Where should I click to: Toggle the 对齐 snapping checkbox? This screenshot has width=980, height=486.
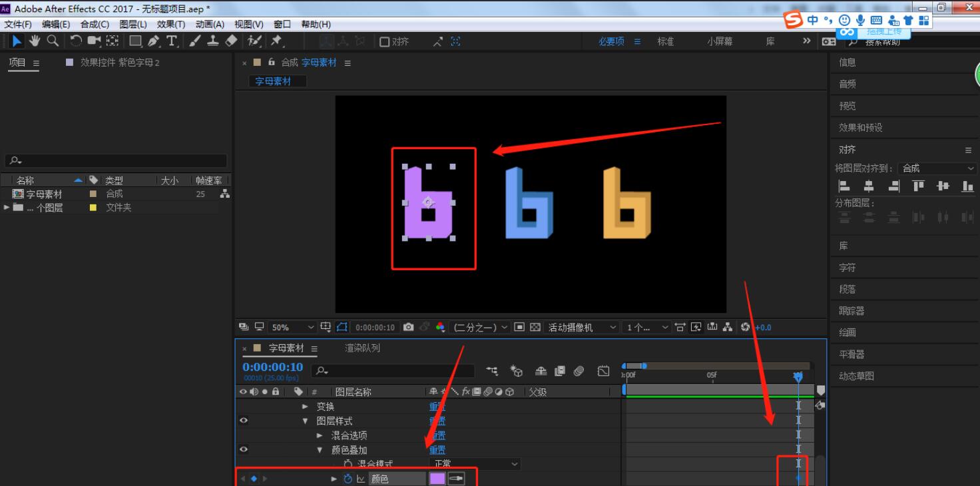point(384,42)
